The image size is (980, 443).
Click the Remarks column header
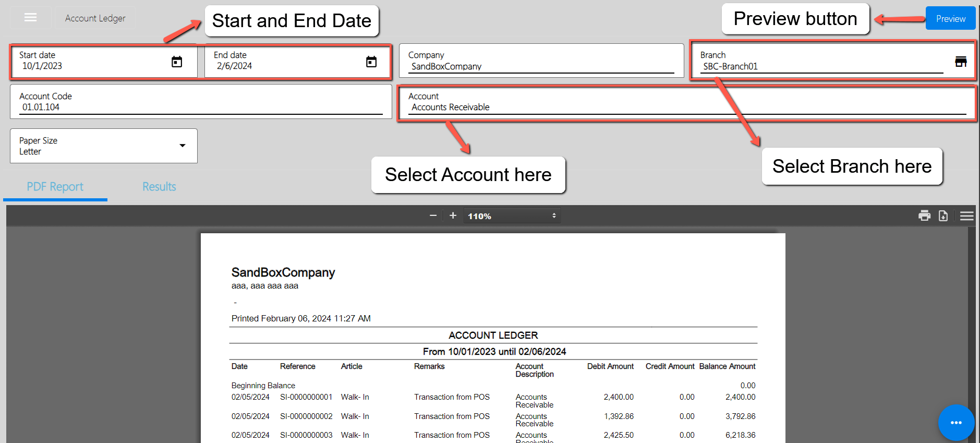click(429, 366)
